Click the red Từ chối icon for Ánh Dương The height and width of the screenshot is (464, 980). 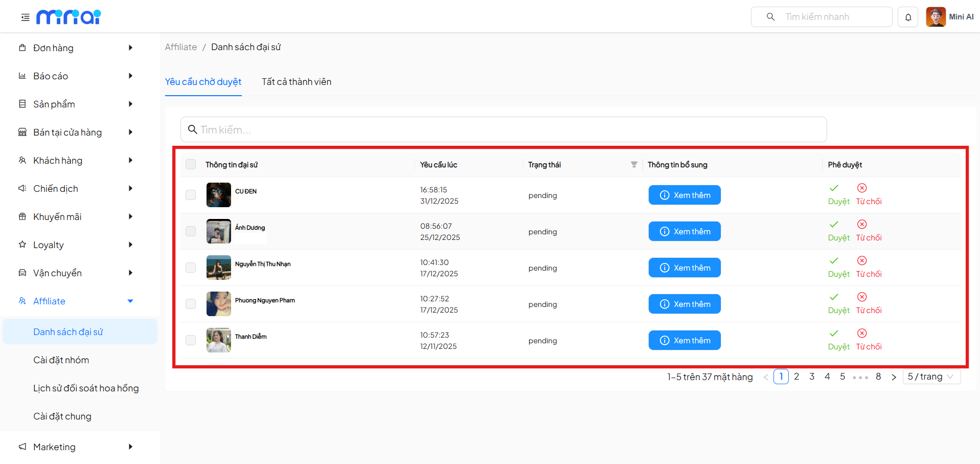click(x=862, y=225)
